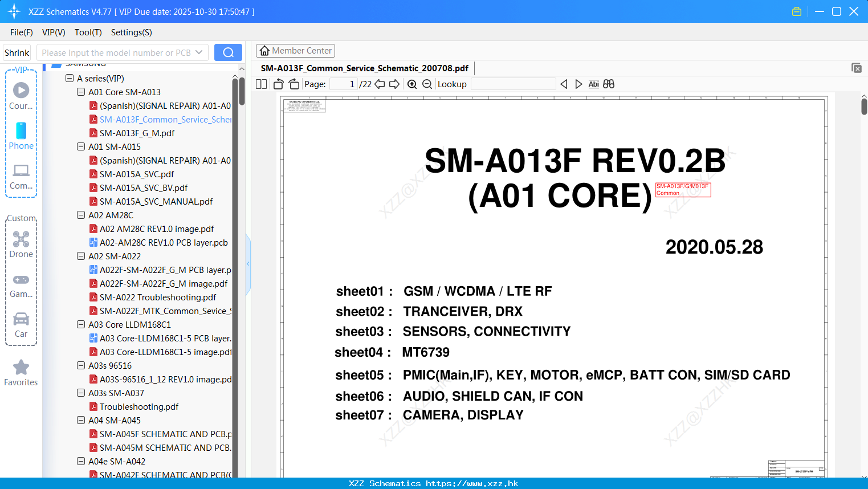This screenshot has height=489, width=868.
Task: Collapse the A04 SM-A045 folder
Action: click(x=81, y=420)
